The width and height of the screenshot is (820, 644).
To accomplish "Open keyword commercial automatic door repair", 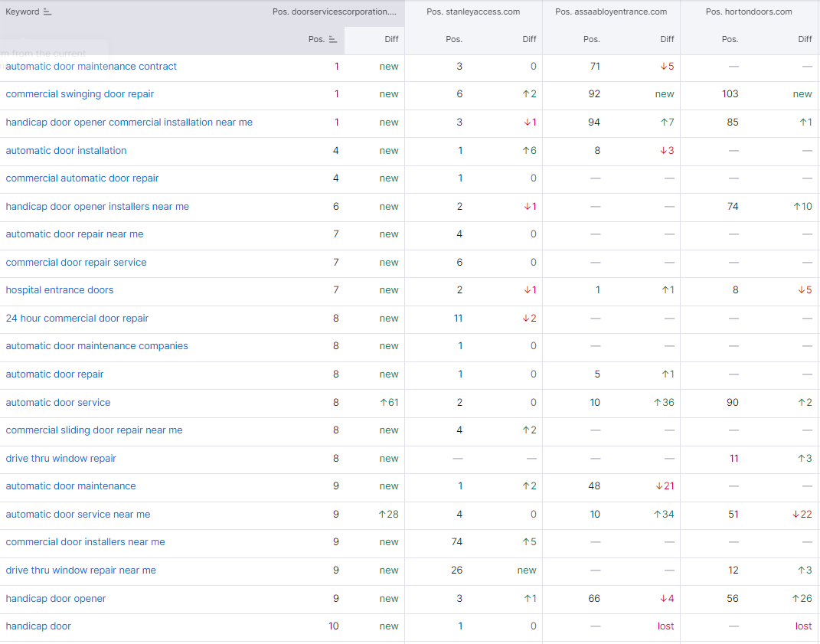I will (x=82, y=178).
